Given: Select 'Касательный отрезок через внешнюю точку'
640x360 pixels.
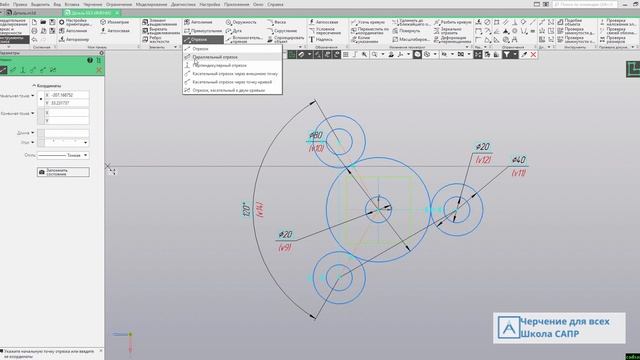Looking at the screenshot, I should coord(232,74).
